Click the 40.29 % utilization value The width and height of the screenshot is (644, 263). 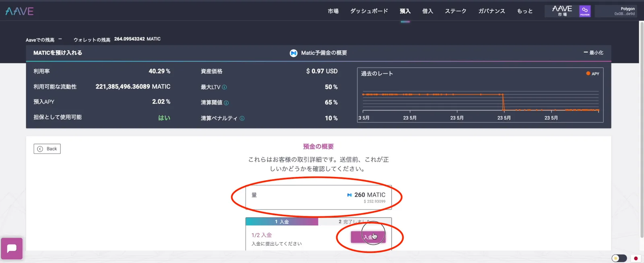(159, 71)
